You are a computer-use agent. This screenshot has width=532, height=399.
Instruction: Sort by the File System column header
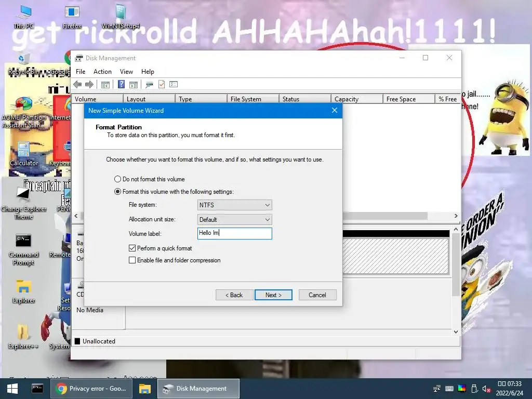click(253, 99)
